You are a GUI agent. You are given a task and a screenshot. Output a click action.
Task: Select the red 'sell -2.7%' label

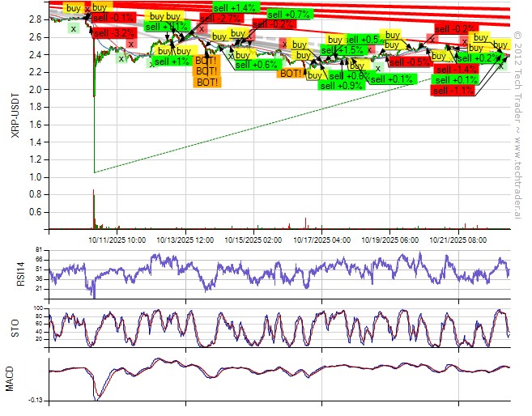219,17
